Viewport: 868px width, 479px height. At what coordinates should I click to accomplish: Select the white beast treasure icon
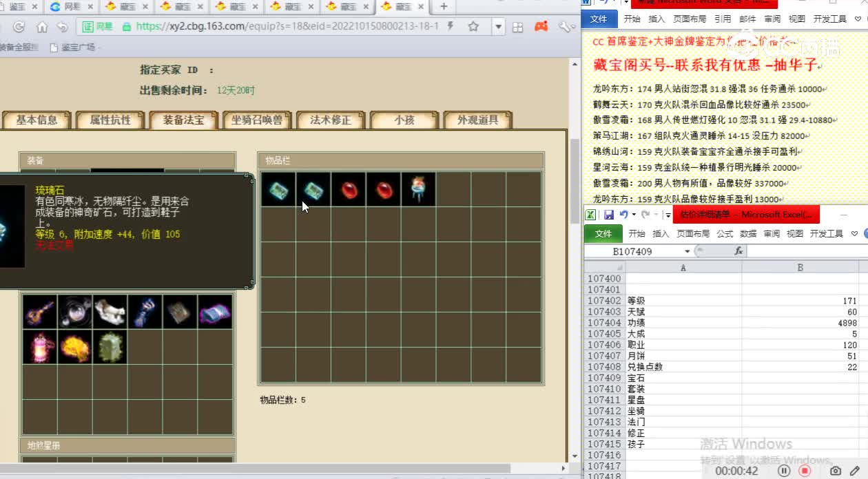click(110, 312)
